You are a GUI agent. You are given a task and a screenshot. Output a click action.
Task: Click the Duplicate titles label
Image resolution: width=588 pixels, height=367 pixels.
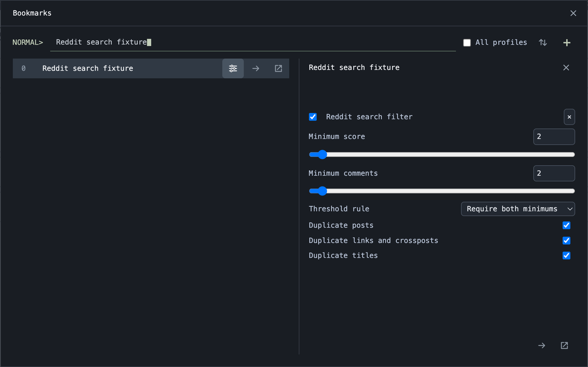[x=343, y=255]
